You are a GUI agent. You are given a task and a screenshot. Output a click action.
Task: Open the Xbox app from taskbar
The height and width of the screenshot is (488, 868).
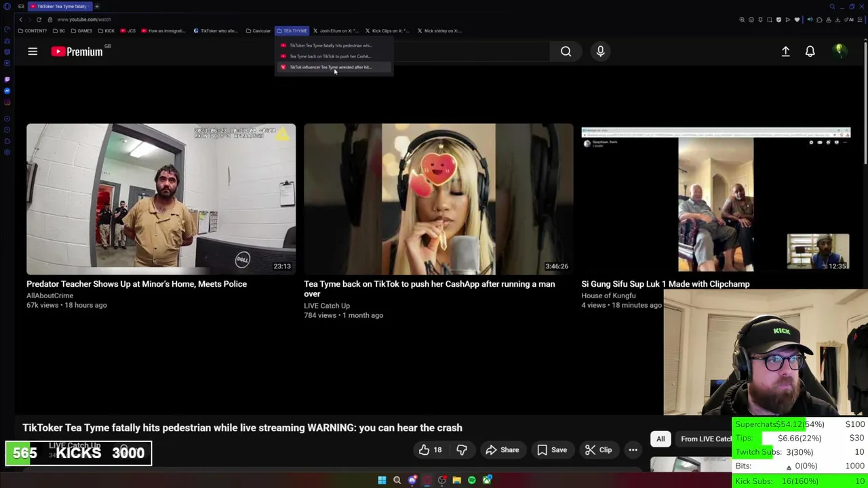click(x=487, y=481)
